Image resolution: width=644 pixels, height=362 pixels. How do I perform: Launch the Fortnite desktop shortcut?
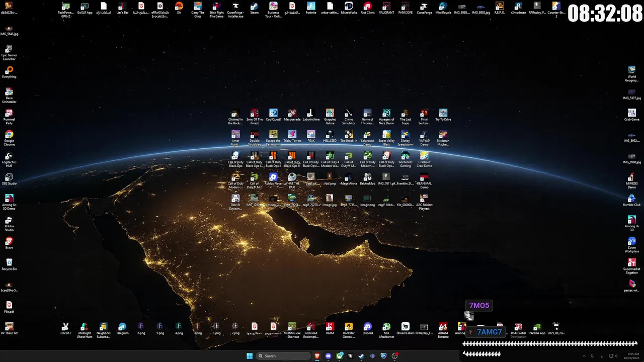311,9
